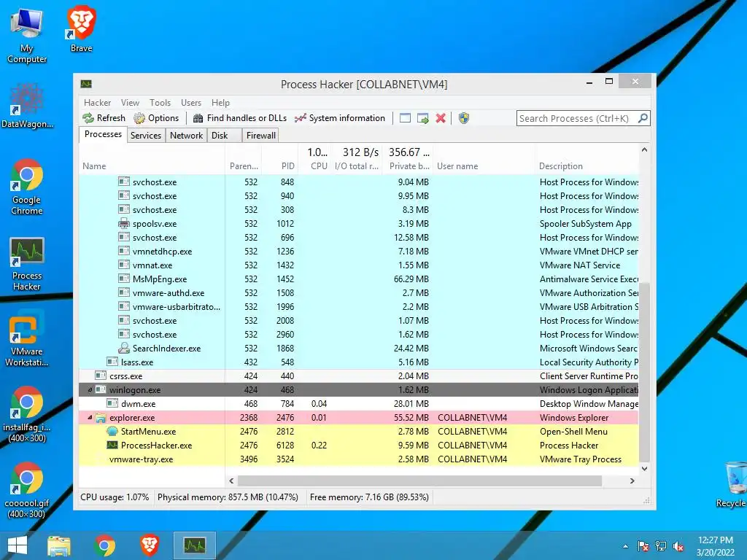Open DataWagon desktop shortcut
The image size is (747, 560).
[27, 106]
